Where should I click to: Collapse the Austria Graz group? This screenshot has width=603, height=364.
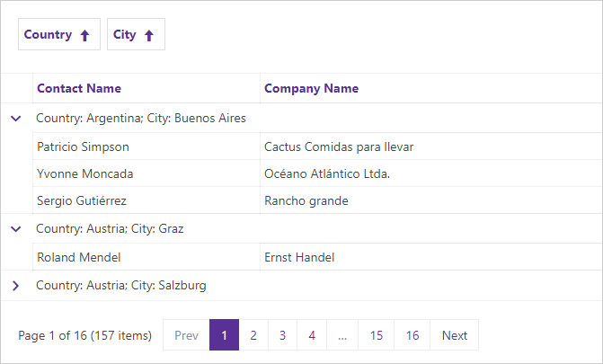coord(15,229)
